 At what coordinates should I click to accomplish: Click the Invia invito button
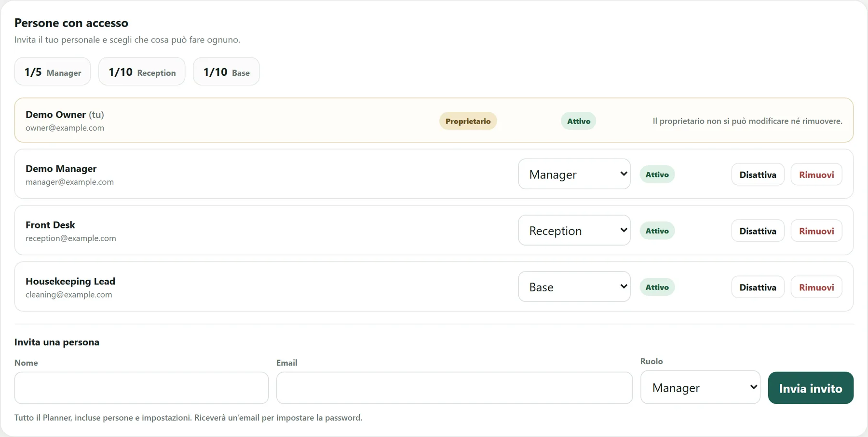point(811,388)
